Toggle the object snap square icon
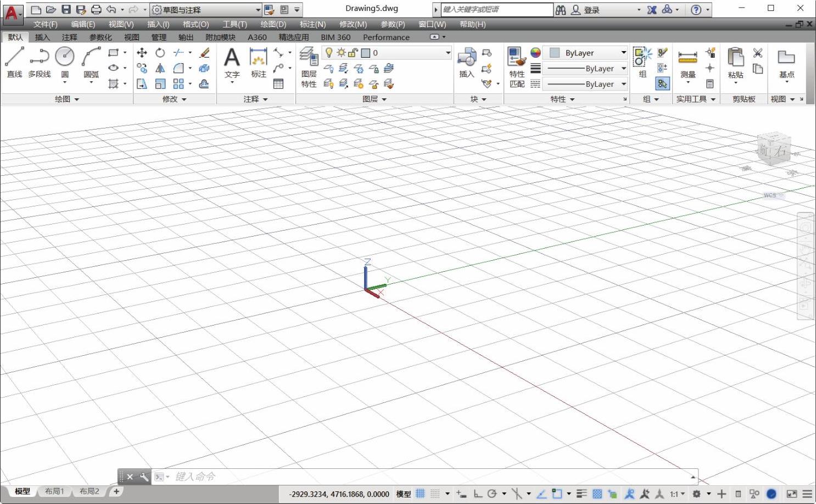The width and height of the screenshot is (816, 504). pos(557,494)
